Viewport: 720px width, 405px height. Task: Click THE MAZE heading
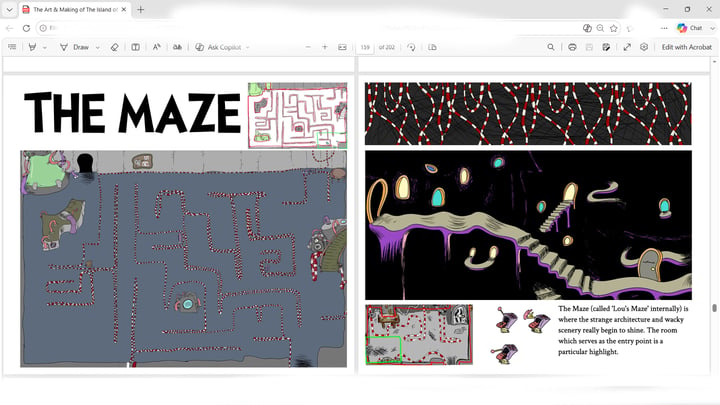coord(132,112)
